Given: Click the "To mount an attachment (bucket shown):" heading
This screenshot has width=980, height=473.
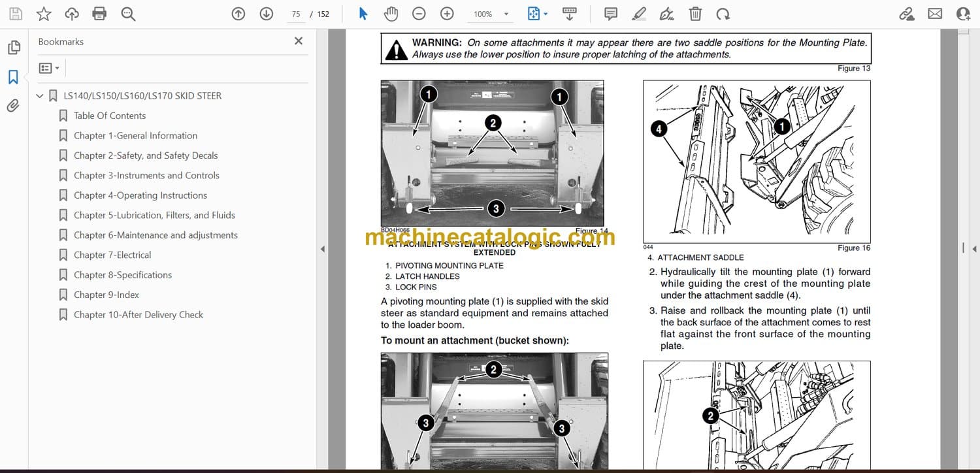Looking at the screenshot, I should click(x=475, y=340).
